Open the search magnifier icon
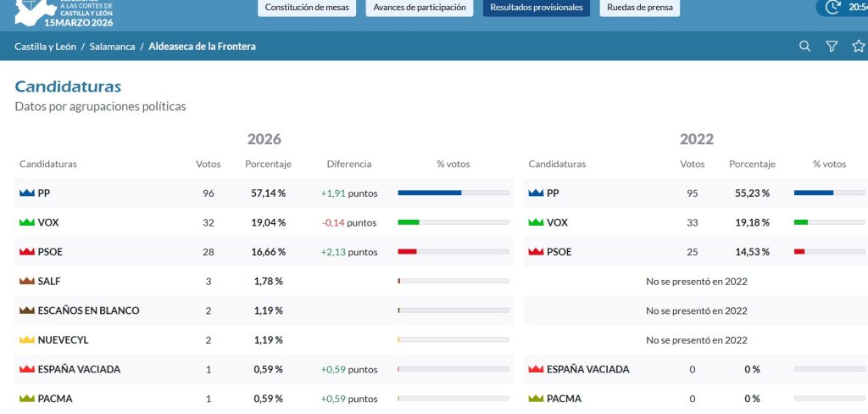Image resolution: width=868 pixels, height=414 pixels. tap(805, 47)
